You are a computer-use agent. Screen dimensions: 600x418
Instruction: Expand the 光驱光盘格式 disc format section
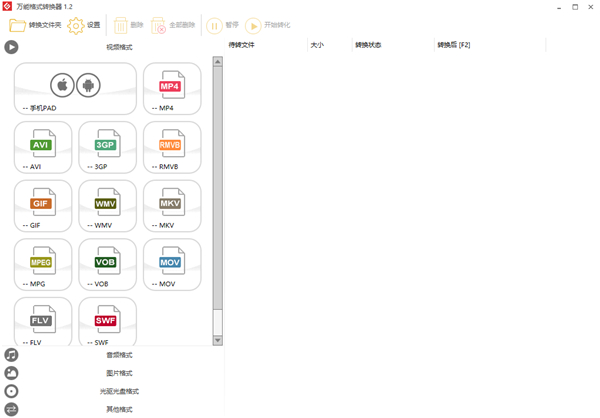(119, 391)
